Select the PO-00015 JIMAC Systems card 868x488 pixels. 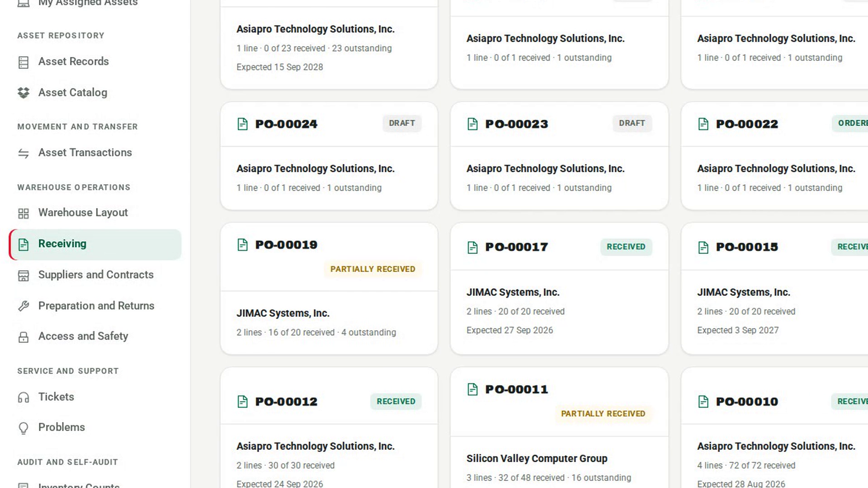(774, 288)
